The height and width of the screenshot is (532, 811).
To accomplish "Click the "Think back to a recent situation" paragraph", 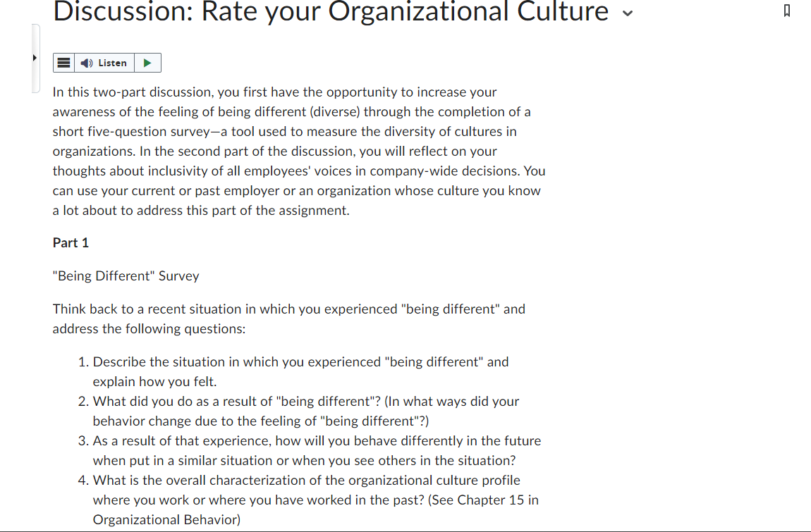I will point(289,319).
